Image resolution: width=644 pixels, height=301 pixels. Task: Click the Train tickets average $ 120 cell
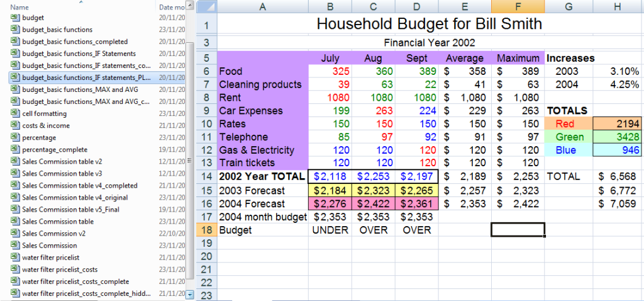click(465, 163)
